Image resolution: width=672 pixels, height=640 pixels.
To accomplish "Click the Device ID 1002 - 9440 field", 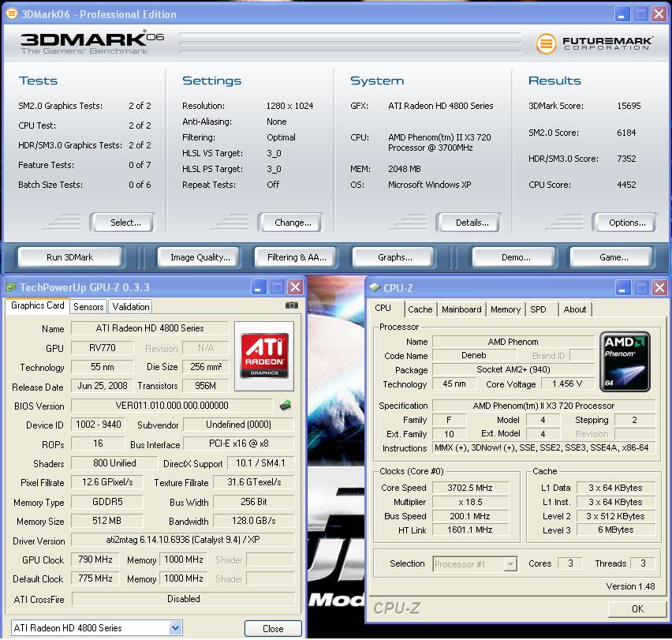I will 98,425.
